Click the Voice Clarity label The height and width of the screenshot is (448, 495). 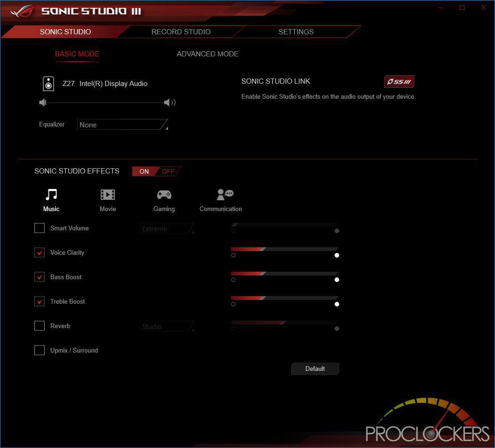click(x=67, y=253)
